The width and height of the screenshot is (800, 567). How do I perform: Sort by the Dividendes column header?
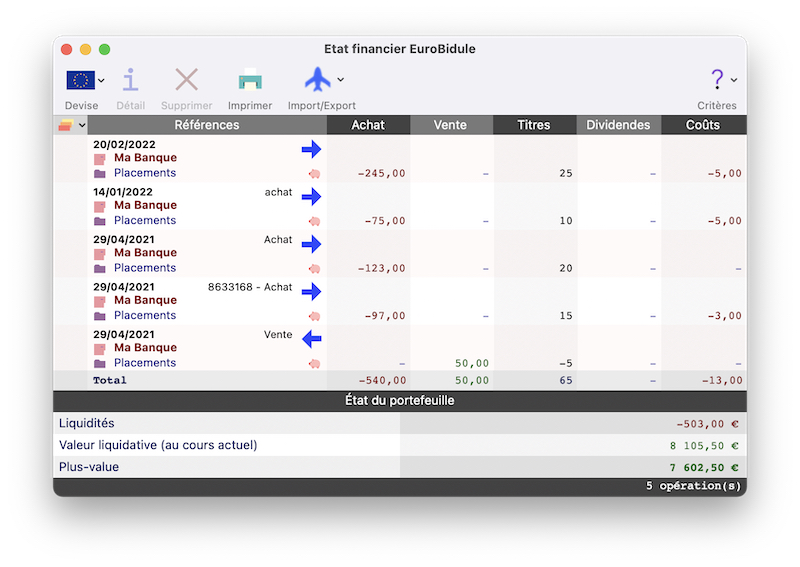point(618,125)
